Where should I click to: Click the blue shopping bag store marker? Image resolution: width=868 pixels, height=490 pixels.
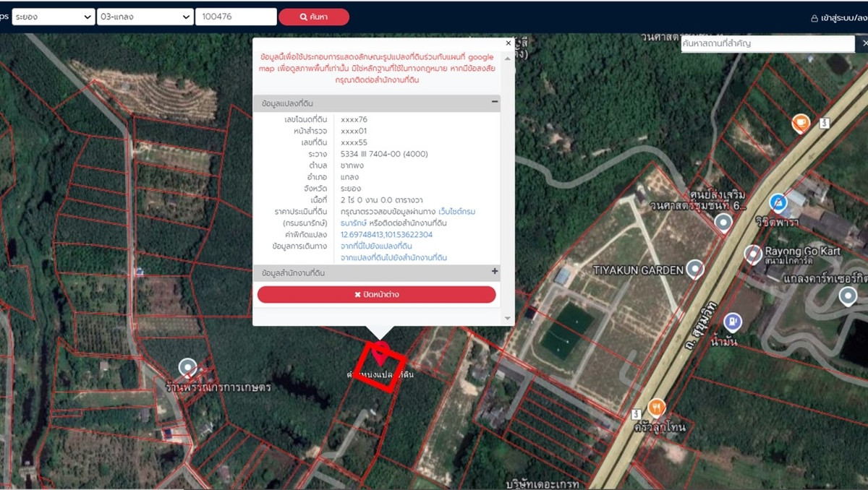pos(778,202)
